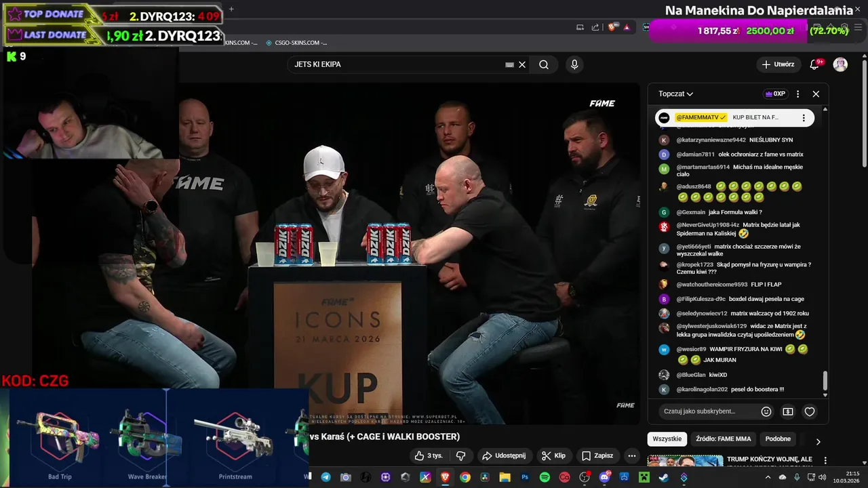Viewport: 868px width, 488px height.
Task: Open File Explorer folder from taskbar
Action: 505,477
